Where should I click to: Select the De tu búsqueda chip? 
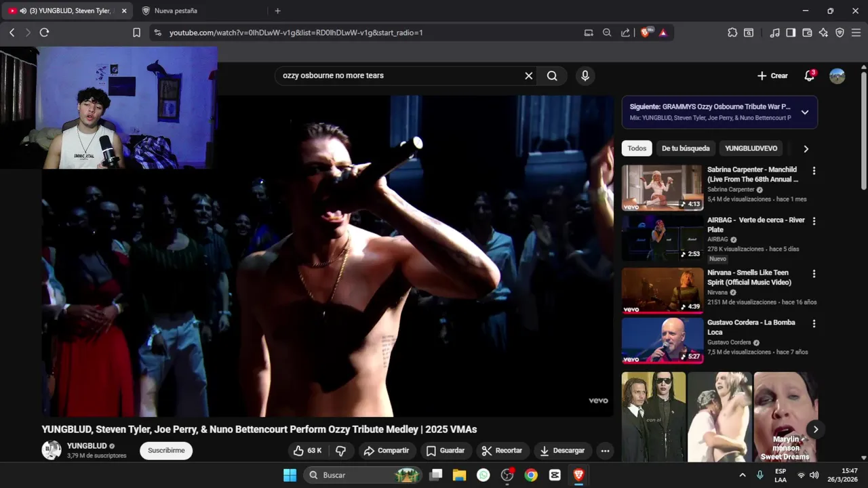[x=686, y=148]
